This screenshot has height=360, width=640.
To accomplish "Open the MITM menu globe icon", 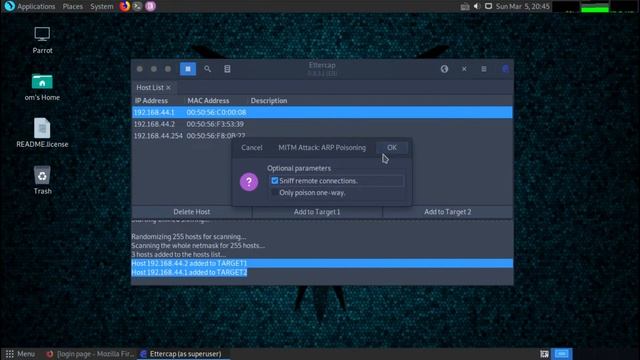I will pyautogui.click(x=444, y=69).
